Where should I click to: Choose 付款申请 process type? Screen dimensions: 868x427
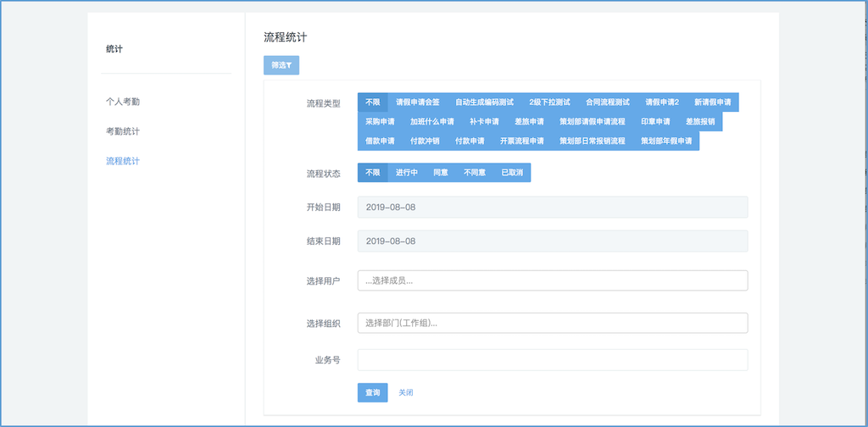point(470,141)
